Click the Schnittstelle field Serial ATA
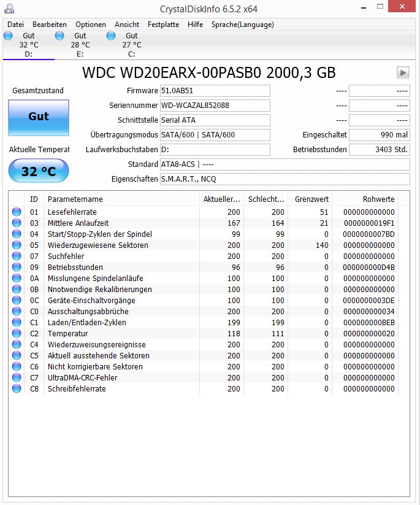The width and height of the screenshot is (420, 505). click(215, 120)
